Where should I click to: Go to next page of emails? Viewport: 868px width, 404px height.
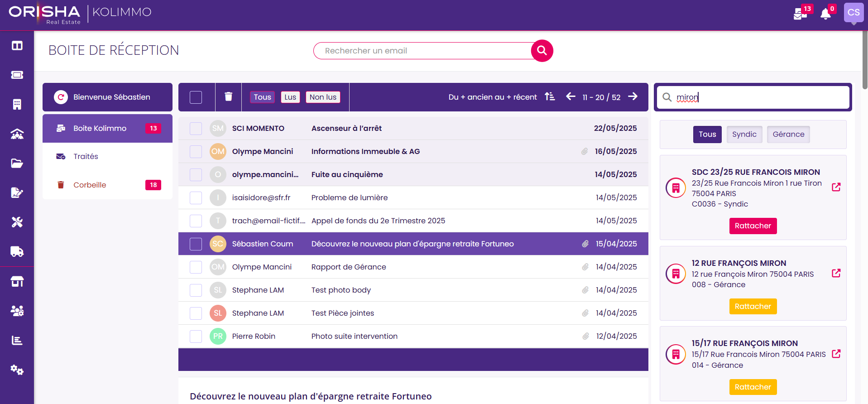point(633,96)
